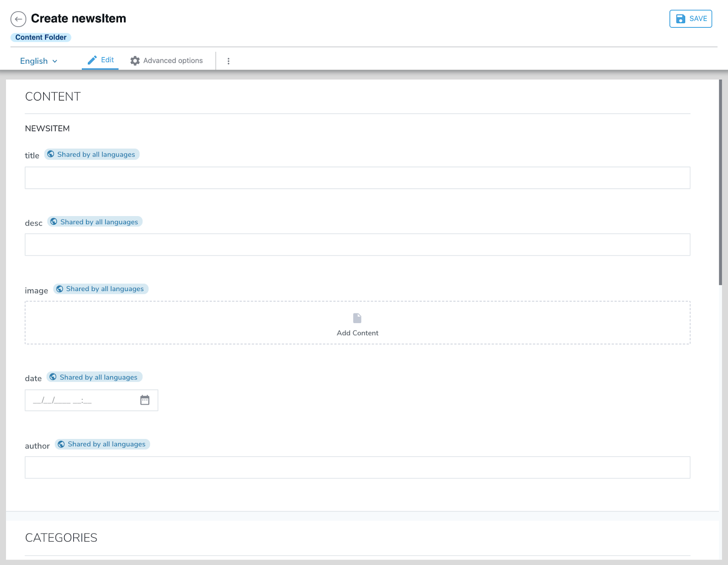Click the title input field

coord(357,178)
